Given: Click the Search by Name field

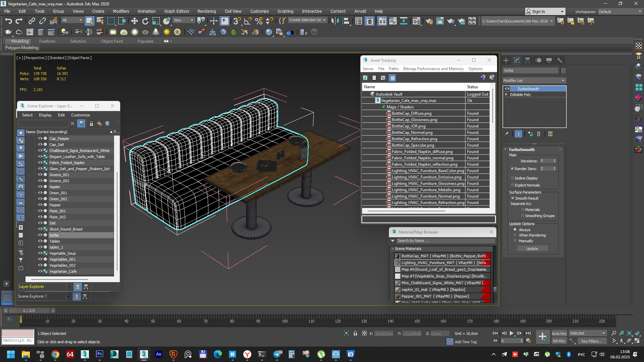Looking at the screenshot, I should [x=445, y=241].
